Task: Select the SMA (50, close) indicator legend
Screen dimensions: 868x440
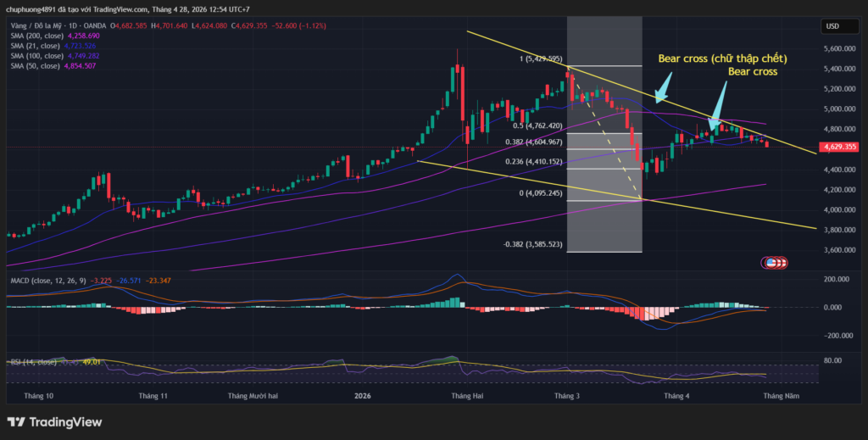Action: click(50, 65)
